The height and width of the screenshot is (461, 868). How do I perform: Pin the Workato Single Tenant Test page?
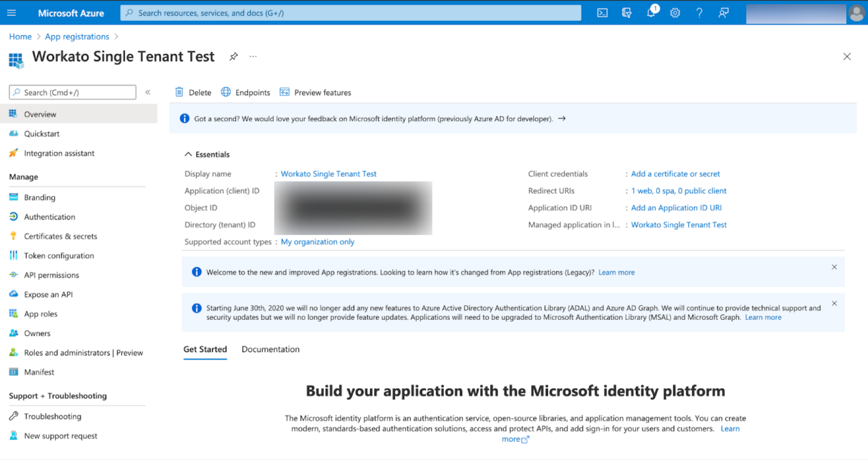pos(233,56)
